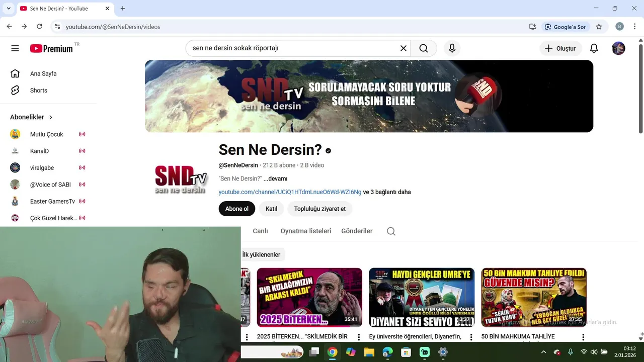Open a new browser tab

pos(123,9)
